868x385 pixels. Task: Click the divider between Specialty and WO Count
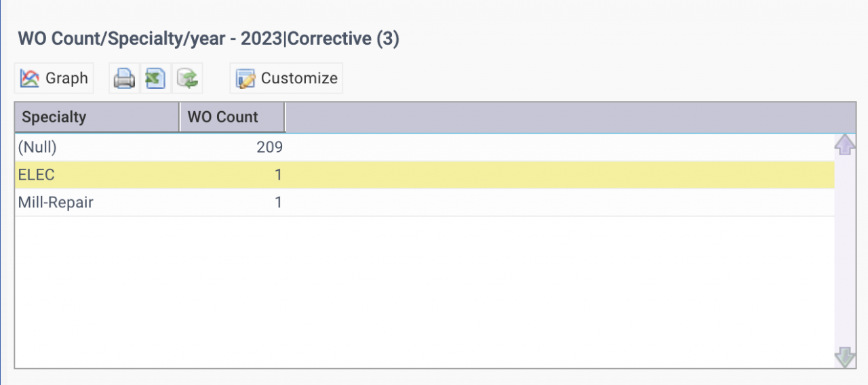(x=179, y=117)
